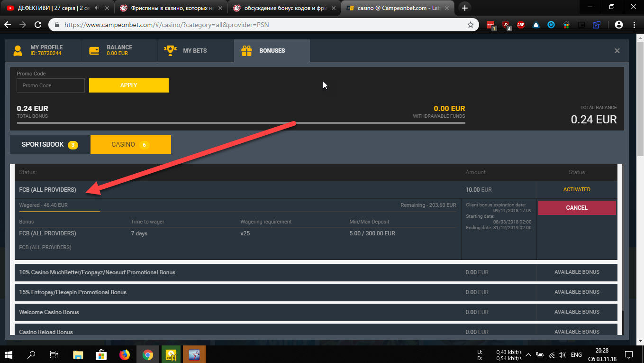Switch to Chrome in the taskbar
The height and width of the screenshot is (363, 644).
pos(147,354)
